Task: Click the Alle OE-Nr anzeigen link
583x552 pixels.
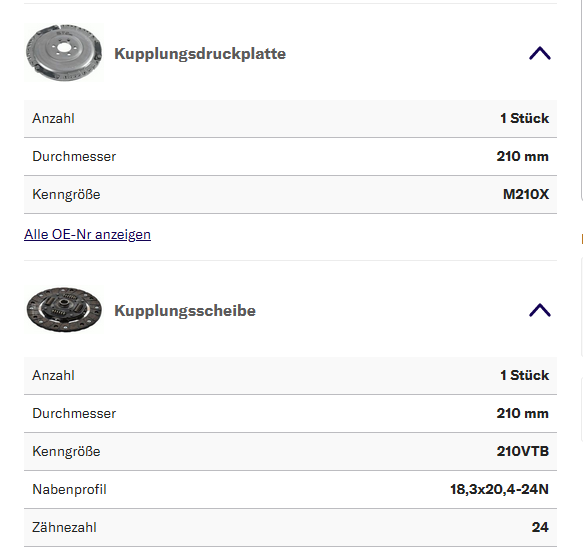Action: (87, 235)
